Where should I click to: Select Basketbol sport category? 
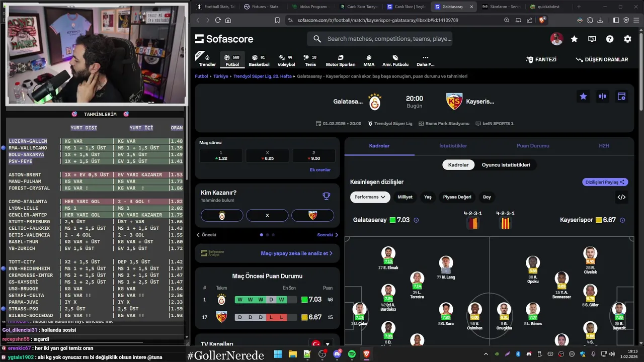[259, 60]
